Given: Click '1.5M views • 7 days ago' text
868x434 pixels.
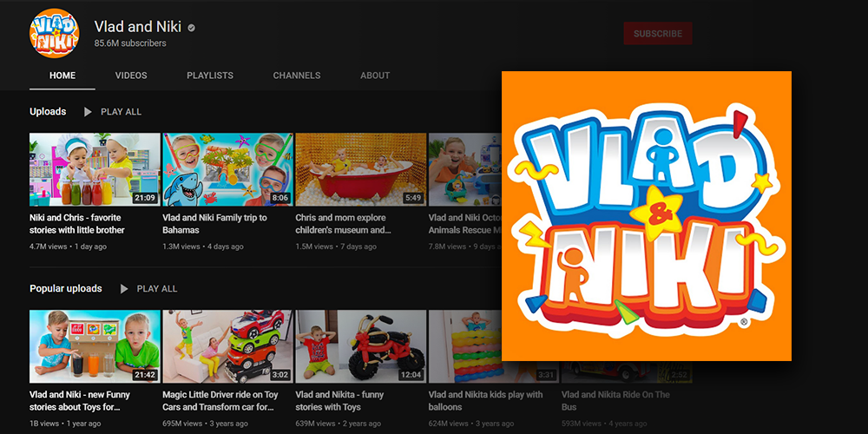Looking at the screenshot, I should tap(336, 247).
